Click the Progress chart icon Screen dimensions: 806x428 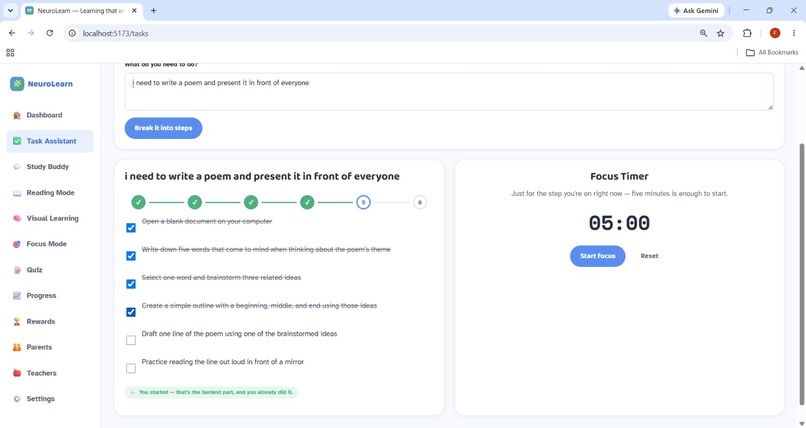17,295
